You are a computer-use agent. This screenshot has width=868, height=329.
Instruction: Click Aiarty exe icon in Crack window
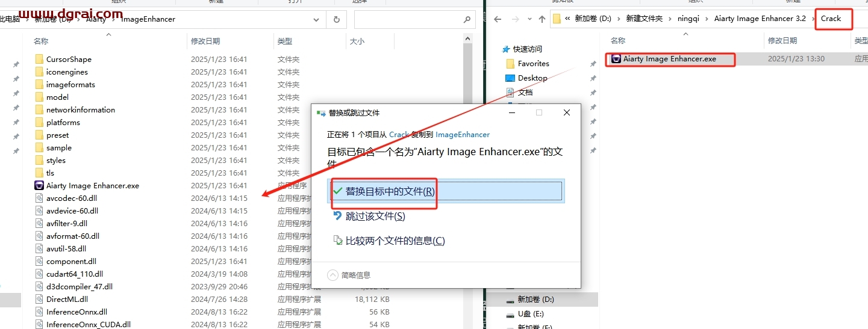click(616, 59)
